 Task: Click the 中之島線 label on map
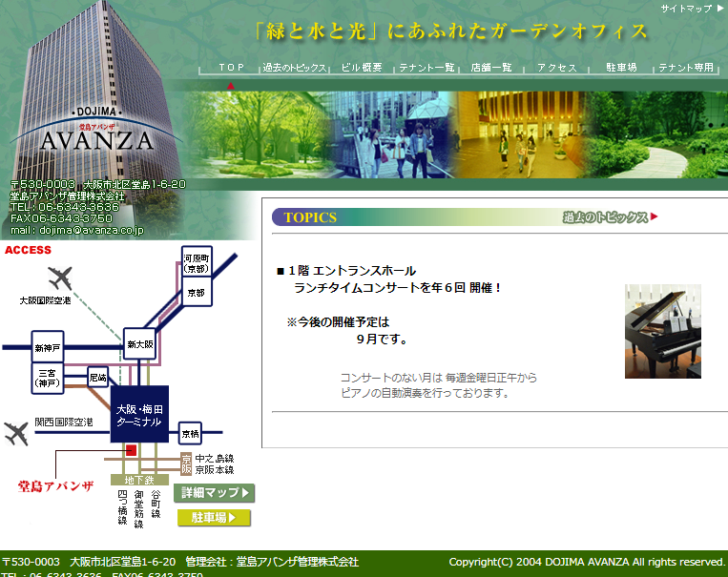tap(215, 458)
